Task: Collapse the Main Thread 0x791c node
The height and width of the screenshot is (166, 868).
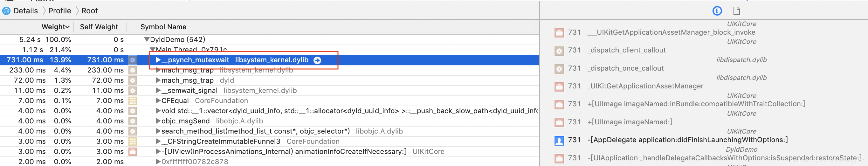Action: [x=152, y=50]
